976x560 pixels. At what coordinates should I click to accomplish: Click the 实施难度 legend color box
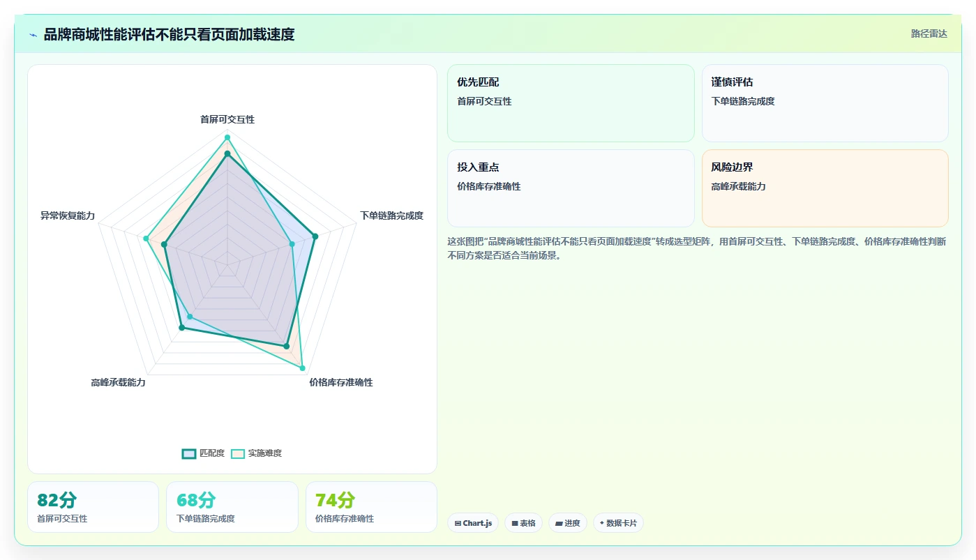click(x=238, y=453)
